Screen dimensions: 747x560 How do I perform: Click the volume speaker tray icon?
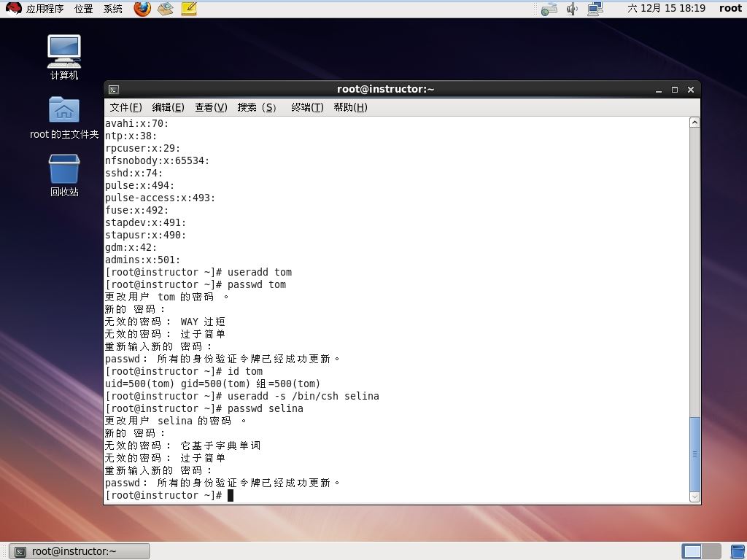tap(572, 9)
